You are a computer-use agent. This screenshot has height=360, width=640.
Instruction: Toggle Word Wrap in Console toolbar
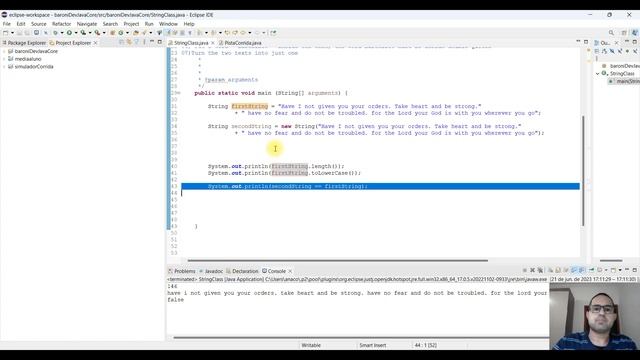[x=566, y=270]
